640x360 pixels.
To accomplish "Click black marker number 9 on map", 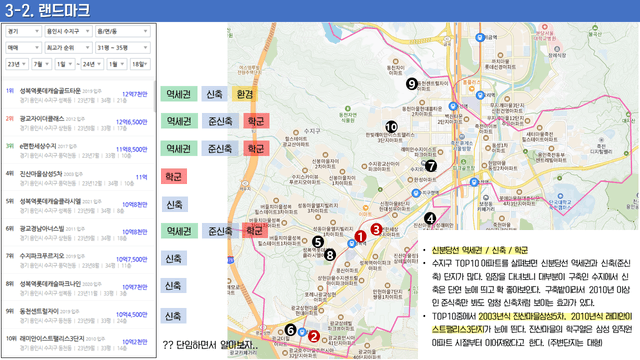I will coord(411,84).
